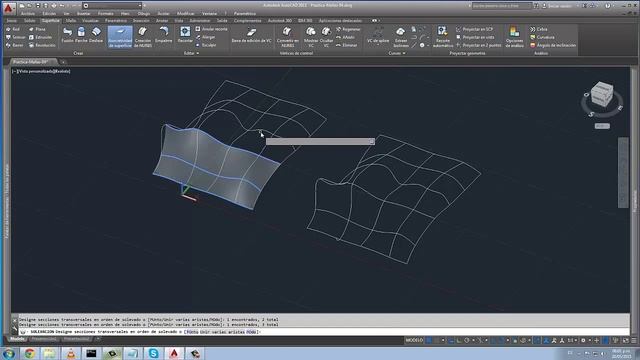
Task: Toggle Asociatividad de superficie button
Action: pyautogui.click(x=120, y=37)
